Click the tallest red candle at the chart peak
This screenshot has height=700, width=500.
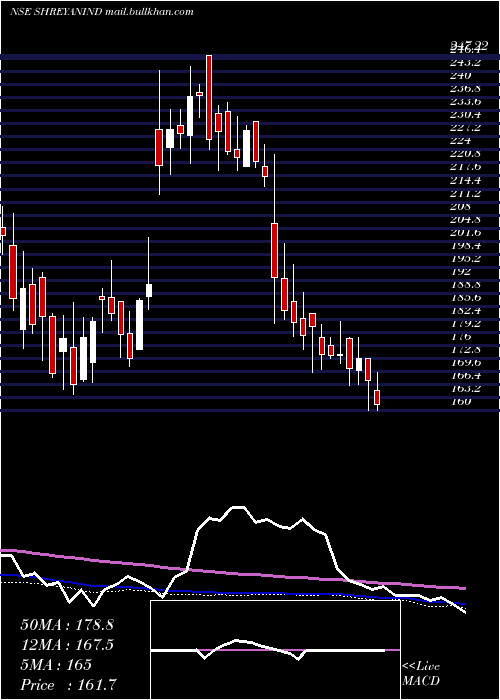click(209, 97)
